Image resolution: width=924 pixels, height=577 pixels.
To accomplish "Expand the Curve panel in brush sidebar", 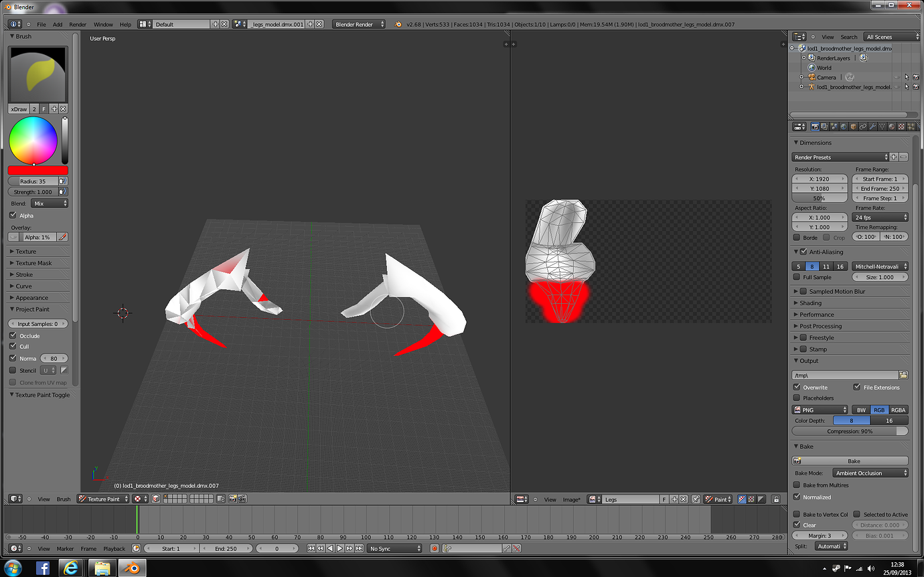I will 23,286.
